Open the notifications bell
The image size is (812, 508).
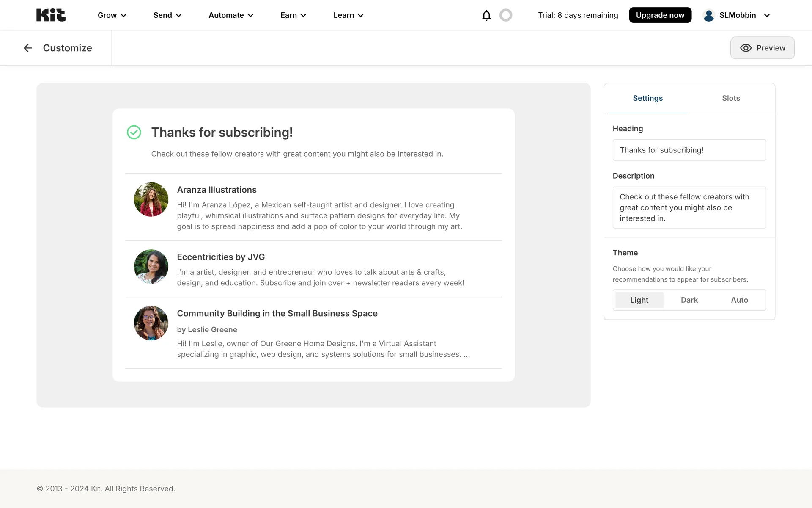[x=486, y=15]
